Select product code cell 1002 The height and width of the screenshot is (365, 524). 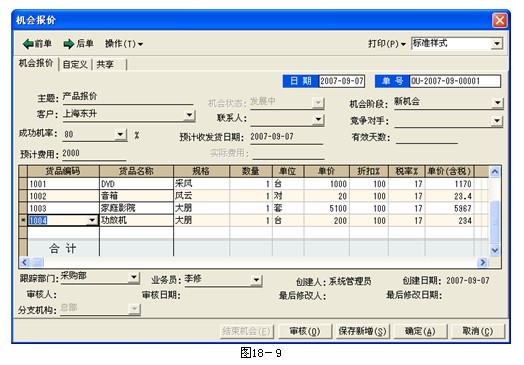coord(63,196)
